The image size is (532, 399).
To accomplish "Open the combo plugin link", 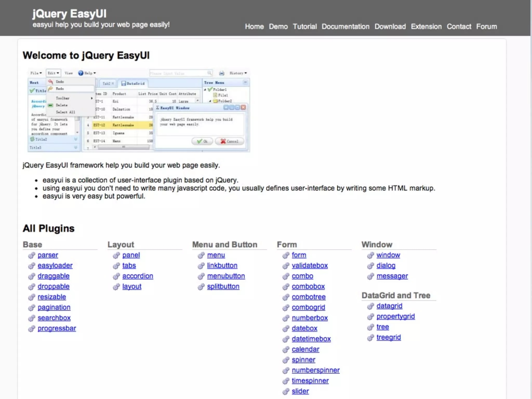I will click(302, 276).
